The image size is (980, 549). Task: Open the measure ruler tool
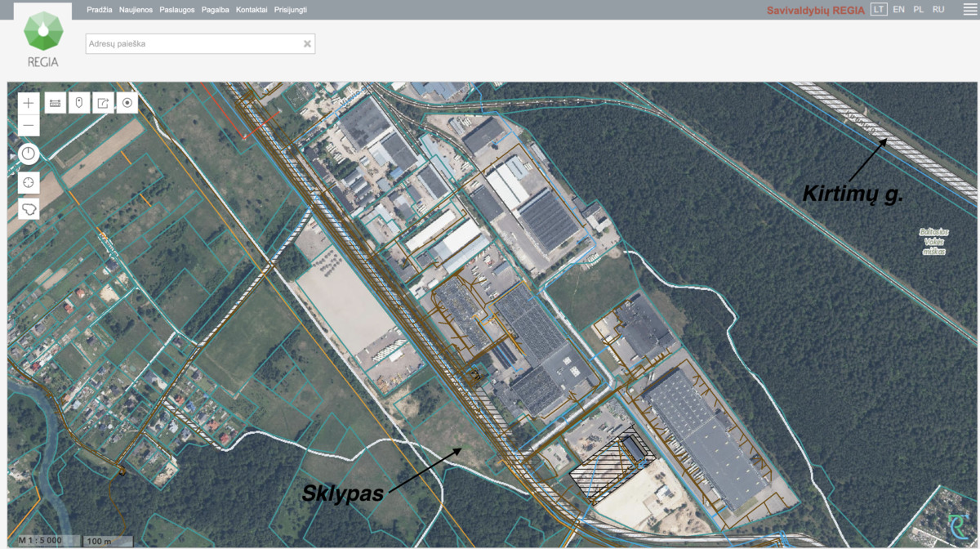[x=56, y=103]
